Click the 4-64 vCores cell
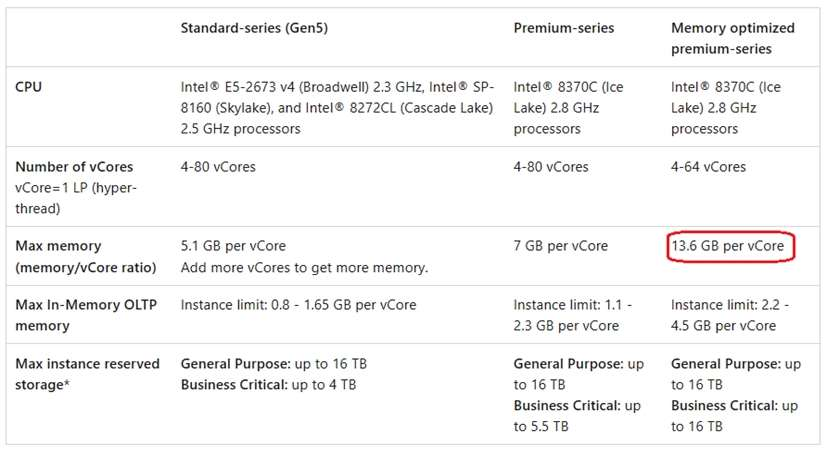 pyautogui.click(x=708, y=167)
